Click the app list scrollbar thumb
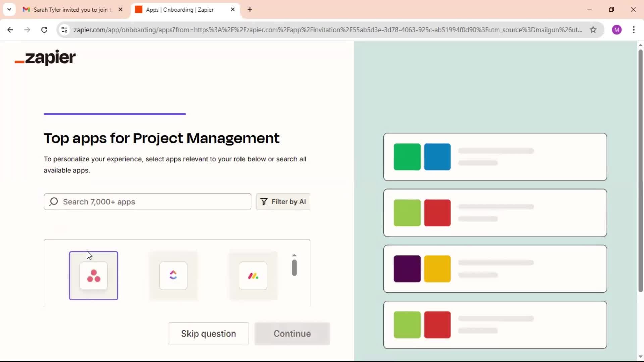Screen dimensions: 644x362 [x=294, y=267]
